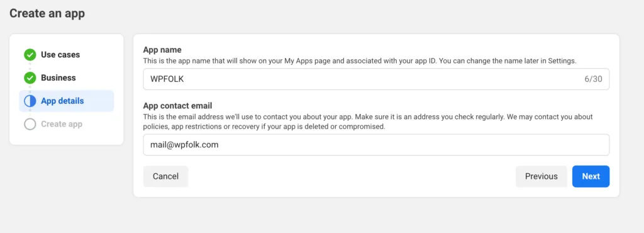644x233 pixels.
Task: Click the 6/30 character counter
Action: pos(594,79)
